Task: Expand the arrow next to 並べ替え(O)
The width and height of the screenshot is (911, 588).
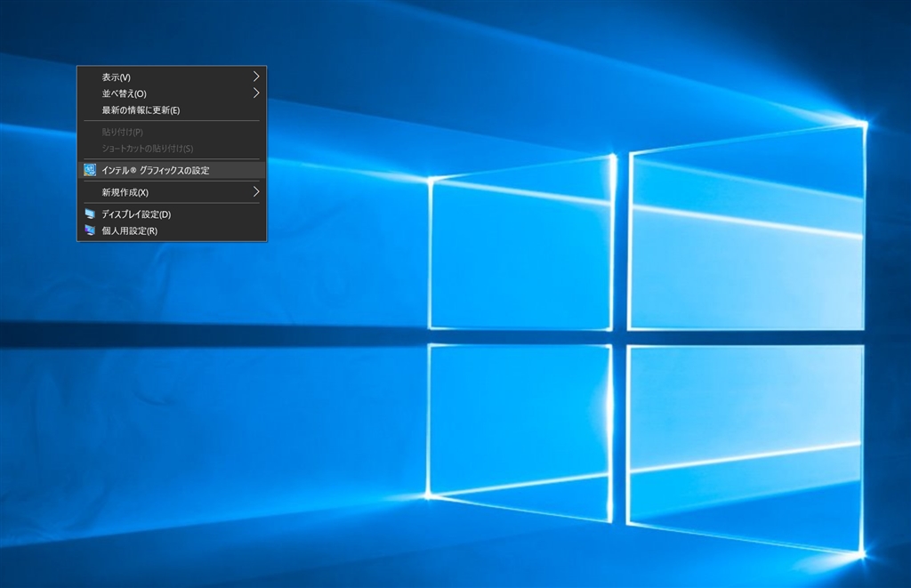Action: coord(256,93)
